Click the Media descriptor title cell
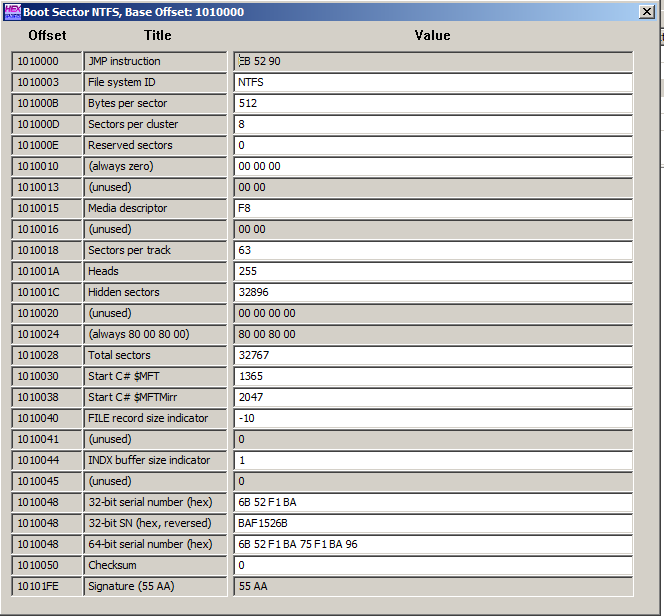 tap(155, 208)
